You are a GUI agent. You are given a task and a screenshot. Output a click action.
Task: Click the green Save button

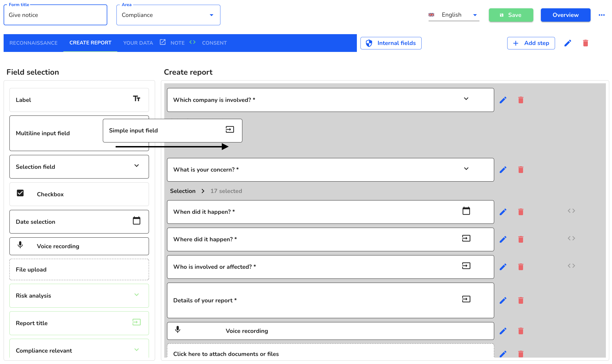[511, 15]
